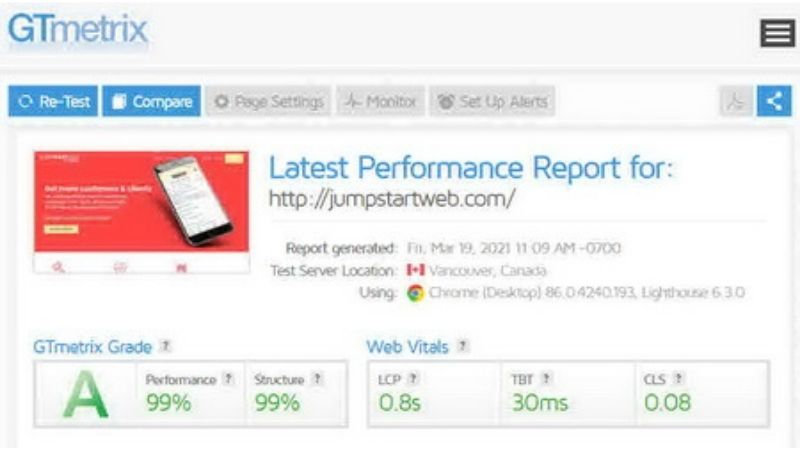Screen dimensions: 800x460
Task: Open the hamburger menu icon
Action: coord(778,33)
